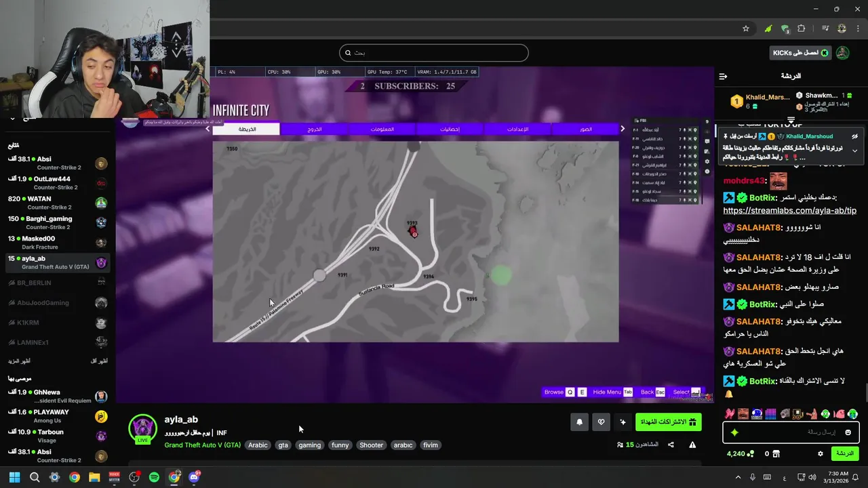Open the viewers count list icon
The image size is (868, 488).
click(x=620, y=445)
